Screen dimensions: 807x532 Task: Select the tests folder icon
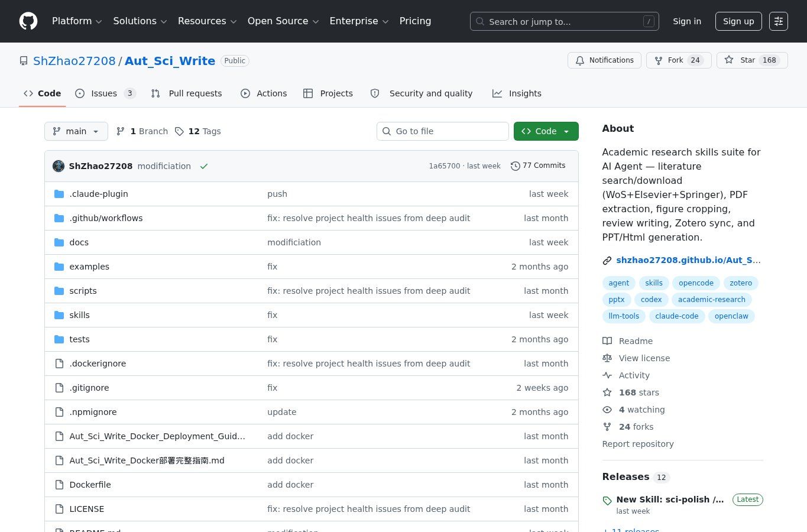[59, 339]
